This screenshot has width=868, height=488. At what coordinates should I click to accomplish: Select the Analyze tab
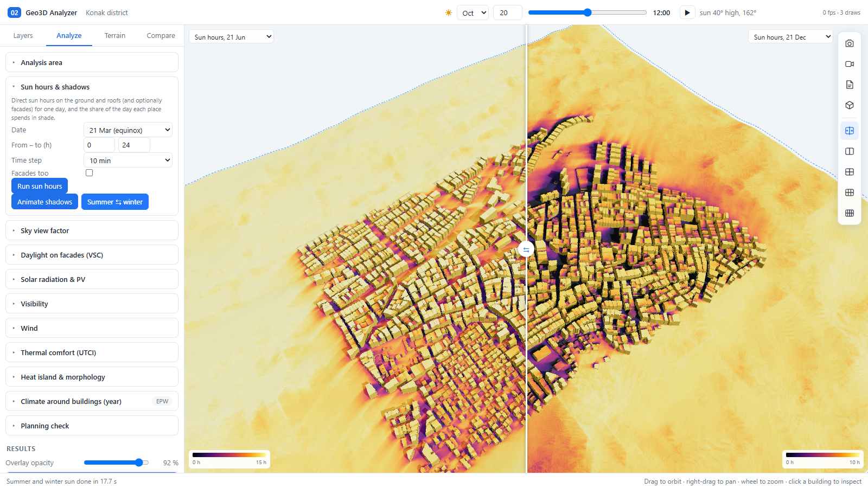pos(69,35)
